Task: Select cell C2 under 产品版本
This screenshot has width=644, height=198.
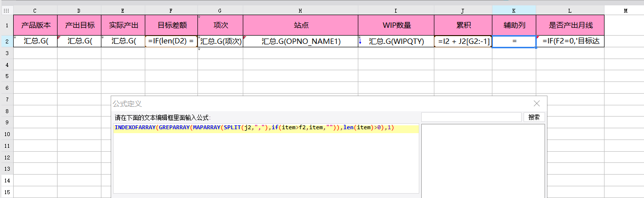Action: [x=35, y=41]
